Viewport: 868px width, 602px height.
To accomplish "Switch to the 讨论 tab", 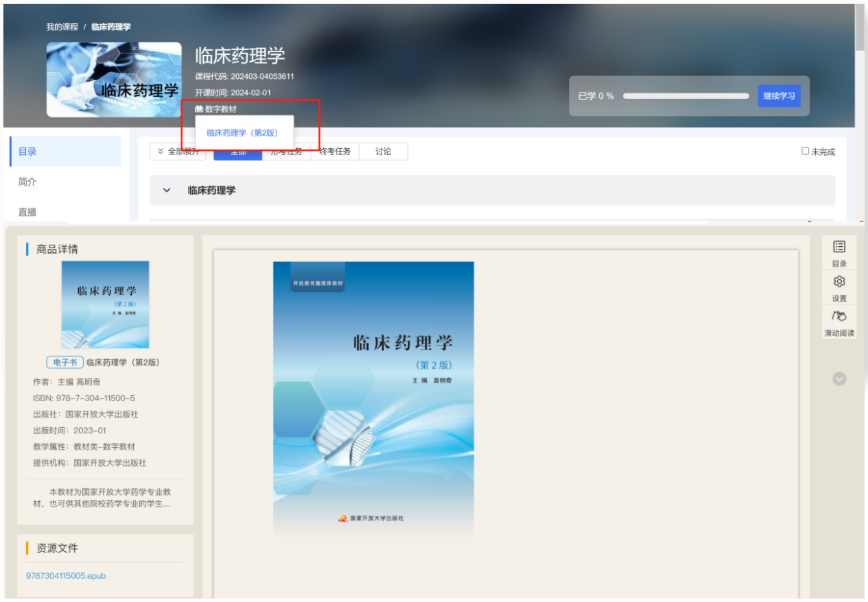I will [x=383, y=152].
